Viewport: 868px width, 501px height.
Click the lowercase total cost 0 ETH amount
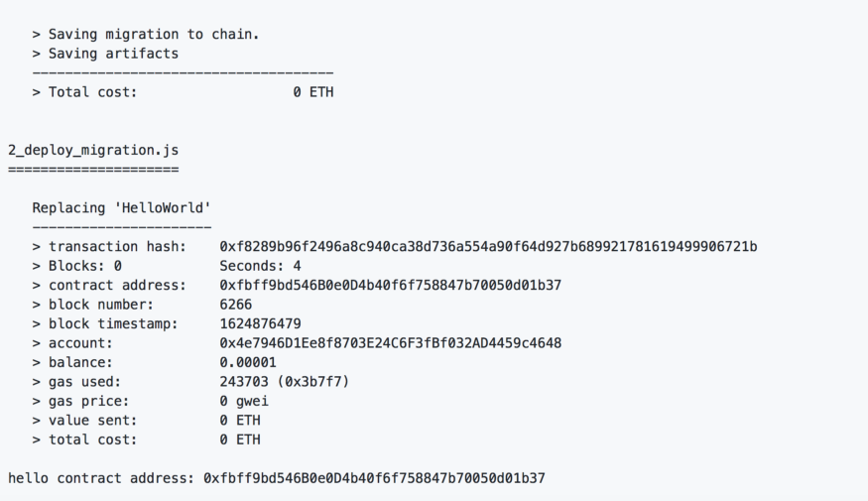coord(240,439)
